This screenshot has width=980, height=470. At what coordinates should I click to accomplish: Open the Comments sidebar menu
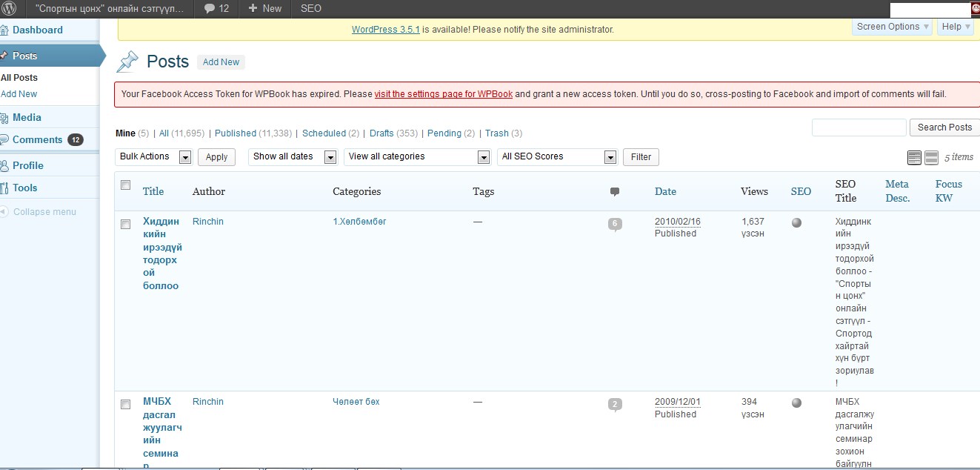(x=37, y=139)
